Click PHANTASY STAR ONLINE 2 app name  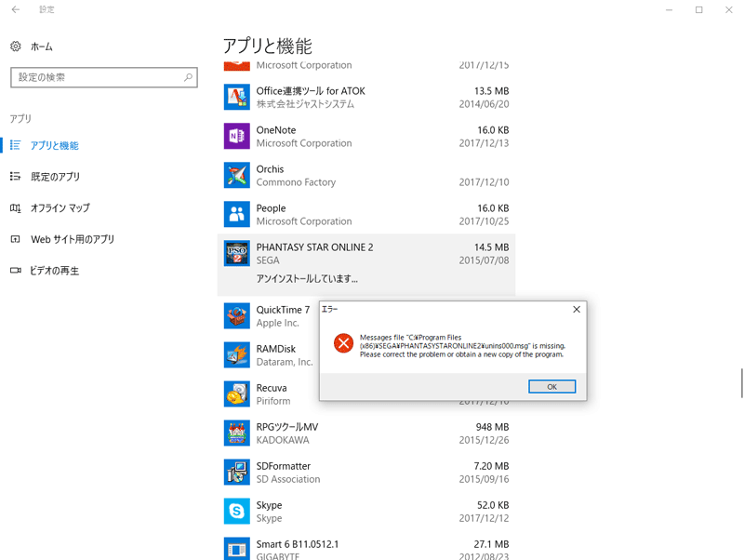click(x=314, y=247)
